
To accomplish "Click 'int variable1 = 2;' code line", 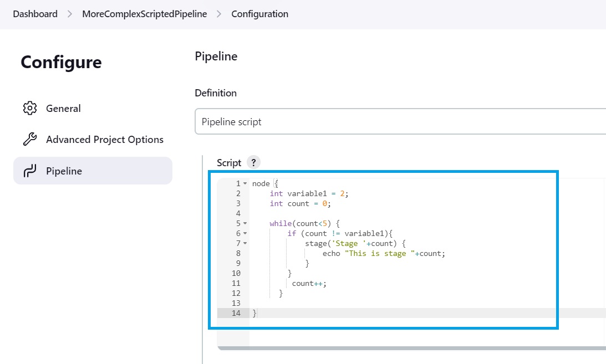I will [309, 194].
